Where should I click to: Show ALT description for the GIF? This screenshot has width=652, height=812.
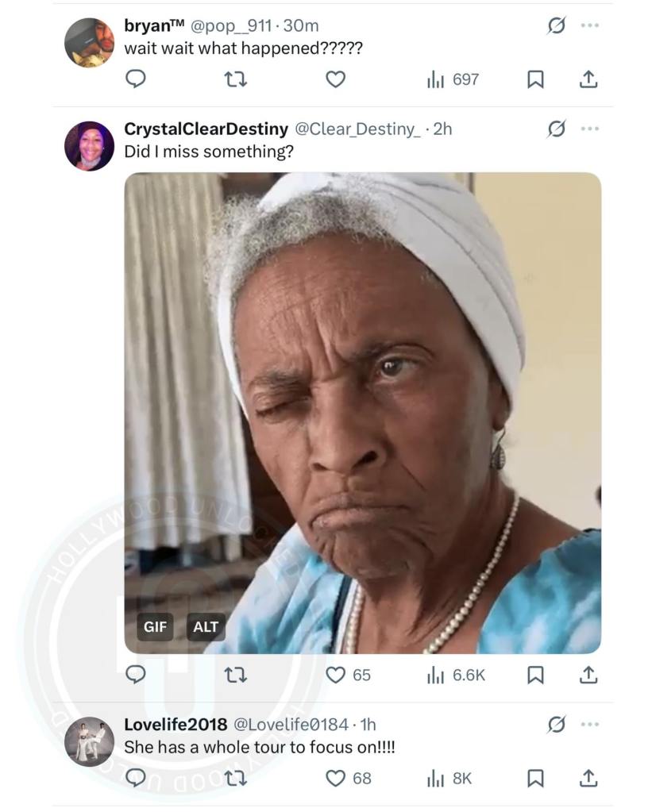[x=206, y=627]
